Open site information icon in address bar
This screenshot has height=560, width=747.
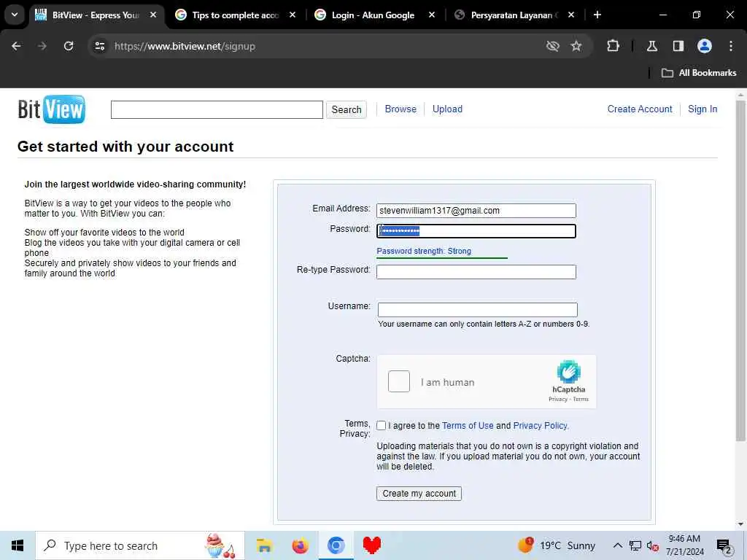[99, 46]
